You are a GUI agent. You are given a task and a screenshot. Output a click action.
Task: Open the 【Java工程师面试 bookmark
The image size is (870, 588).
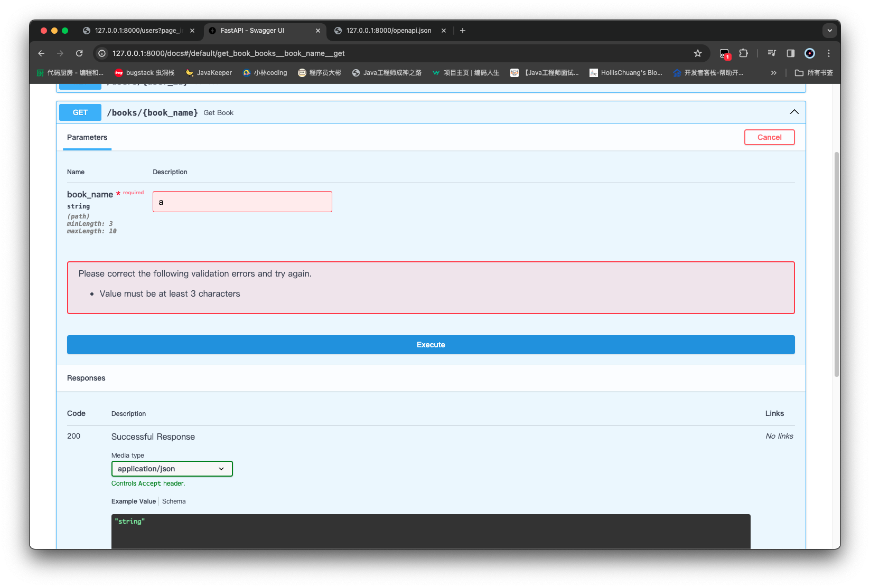[545, 73]
